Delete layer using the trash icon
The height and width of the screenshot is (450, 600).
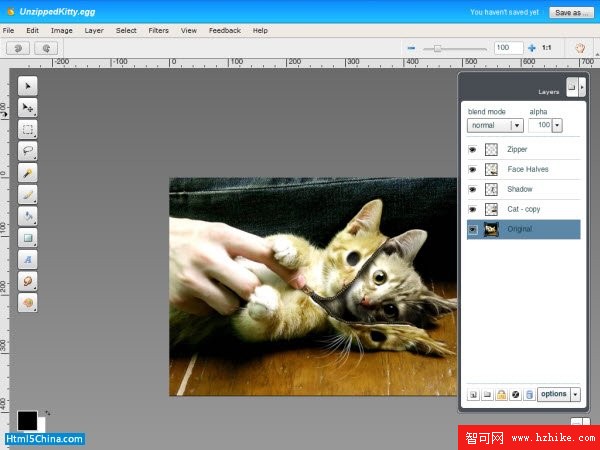coord(529,395)
